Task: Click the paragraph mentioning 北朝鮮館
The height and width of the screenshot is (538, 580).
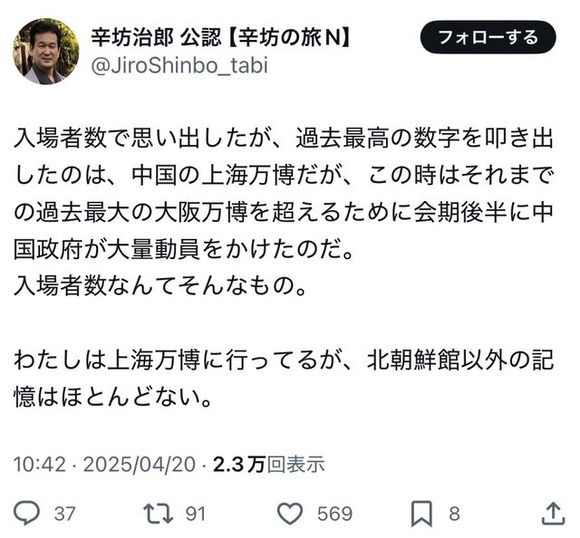Action: (x=284, y=379)
